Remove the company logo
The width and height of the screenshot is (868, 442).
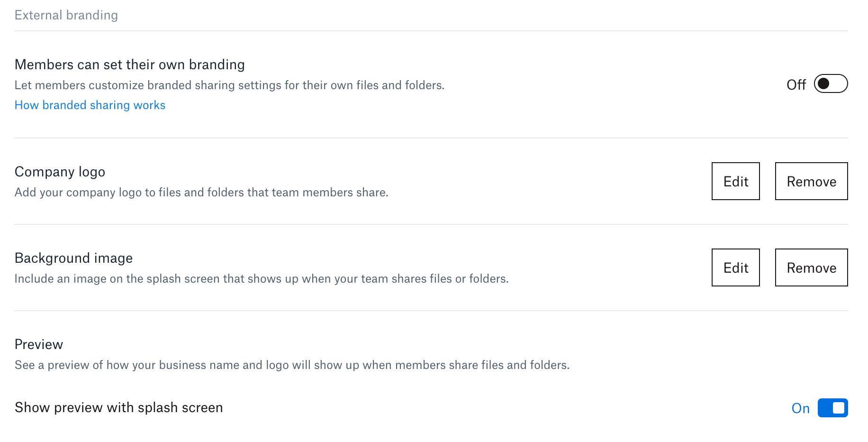point(811,181)
